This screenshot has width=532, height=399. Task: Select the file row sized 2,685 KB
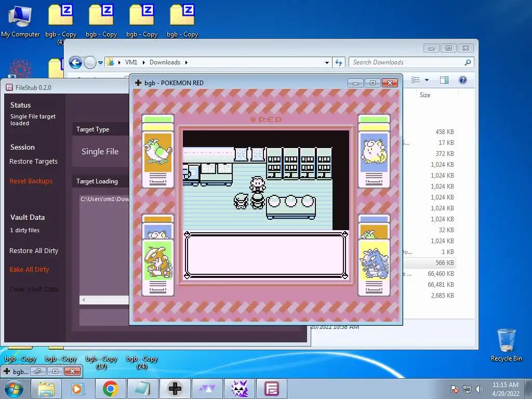pos(429,295)
